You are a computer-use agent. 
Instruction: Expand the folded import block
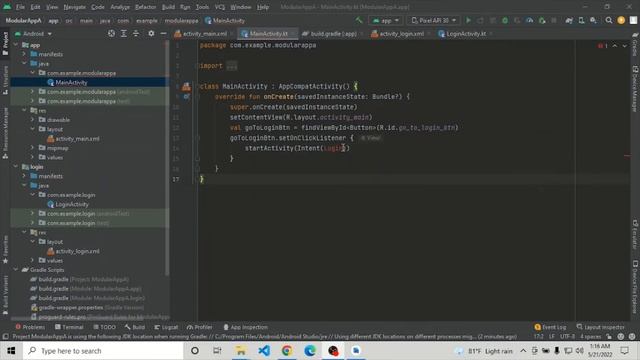coord(231,66)
